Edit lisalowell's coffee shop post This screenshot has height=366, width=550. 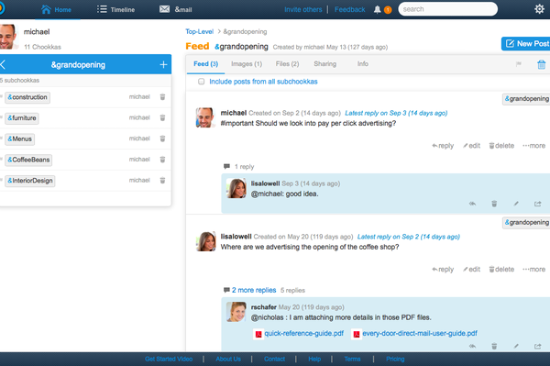point(471,269)
